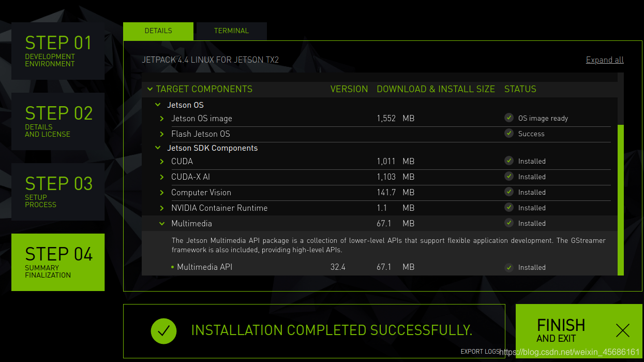
Task: Collapse the Jetson OS group
Action: (x=158, y=105)
